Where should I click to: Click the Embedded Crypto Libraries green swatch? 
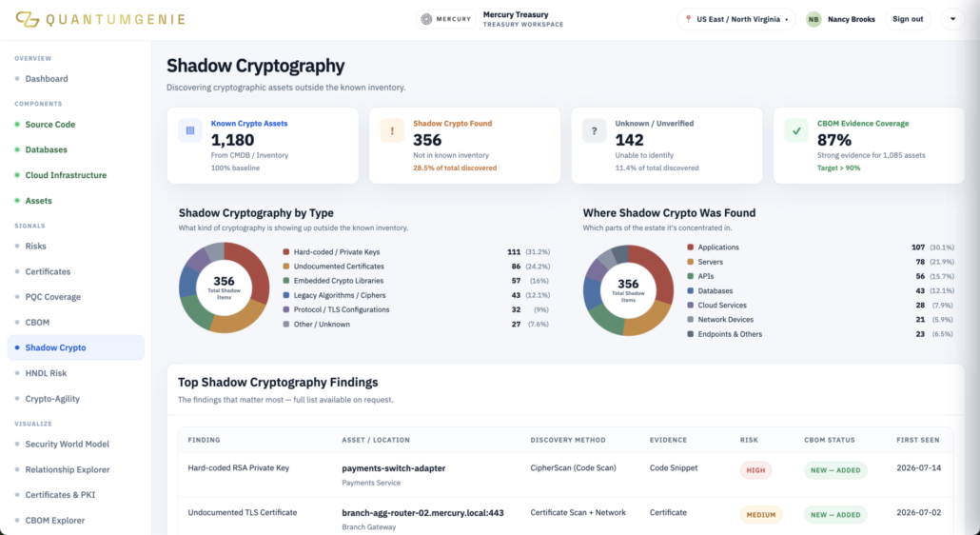tap(286, 281)
